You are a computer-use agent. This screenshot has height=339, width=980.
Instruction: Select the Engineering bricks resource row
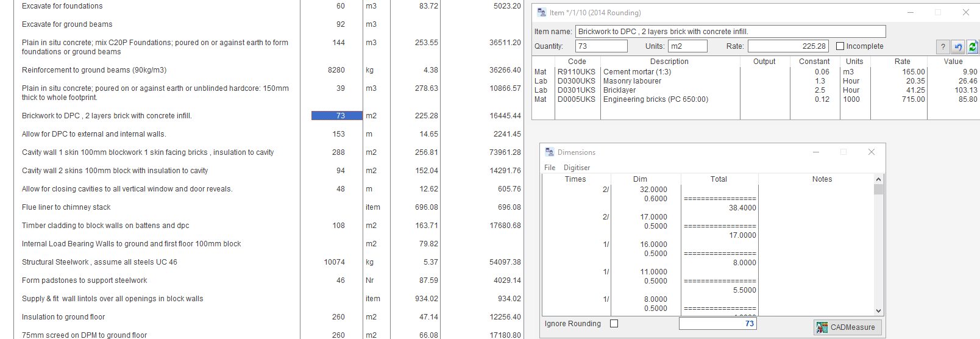(x=655, y=99)
